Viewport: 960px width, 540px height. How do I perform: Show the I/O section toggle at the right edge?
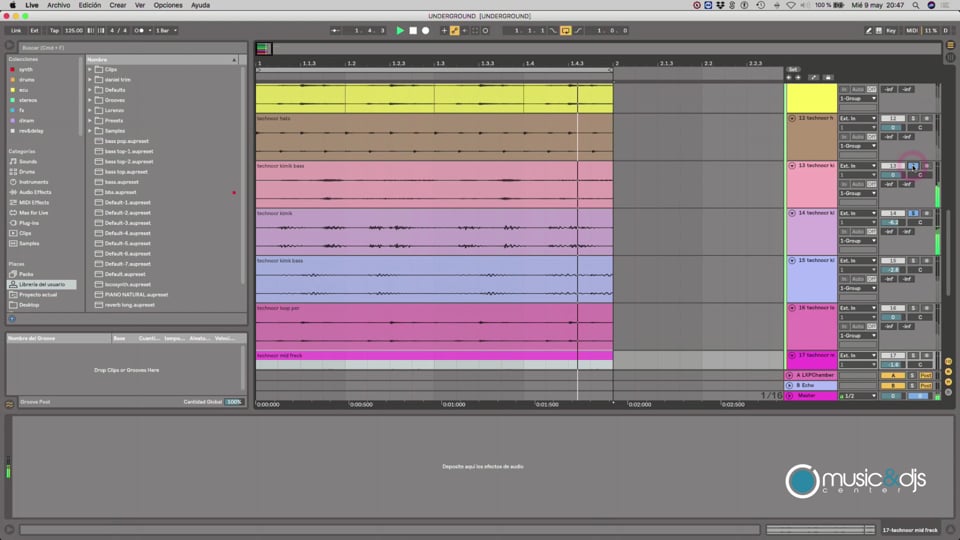[948, 361]
